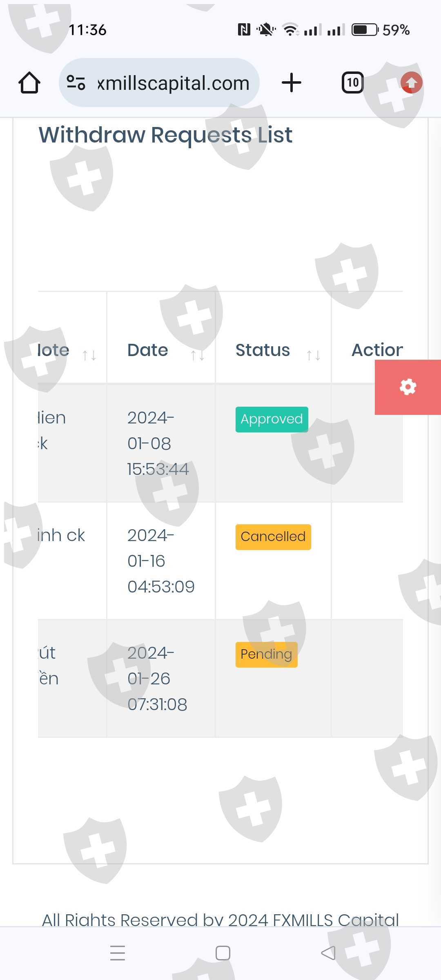441x980 pixels.
Task: Open site settings icon in address bar
Action: point(76,83)
